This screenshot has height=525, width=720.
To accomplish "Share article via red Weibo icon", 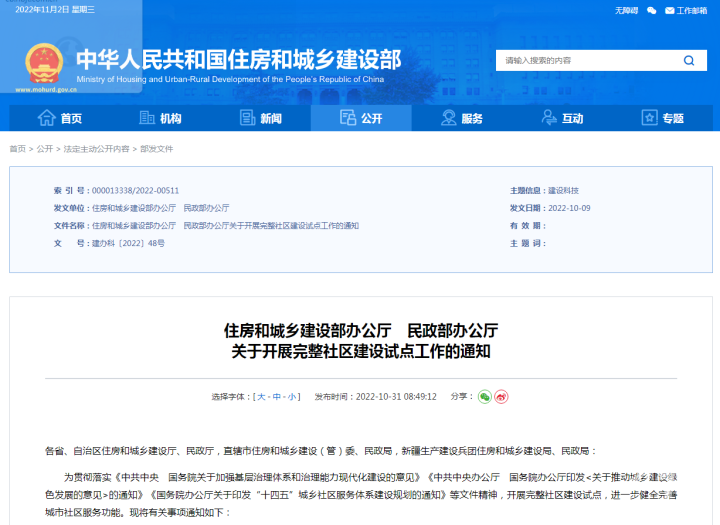I will click(501, 397).
